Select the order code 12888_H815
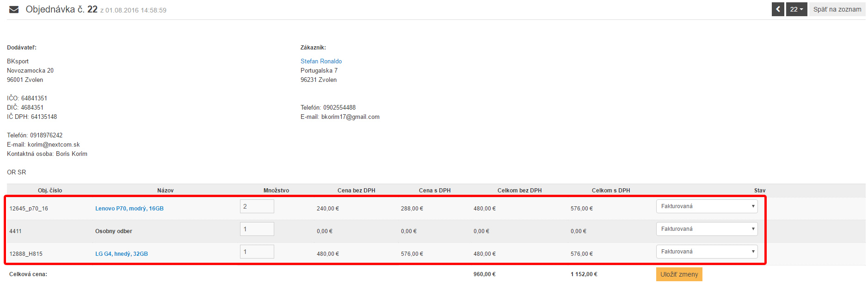The height and width of the screenshot is (284, 868). pyautogui.click(x=26, y=254)
